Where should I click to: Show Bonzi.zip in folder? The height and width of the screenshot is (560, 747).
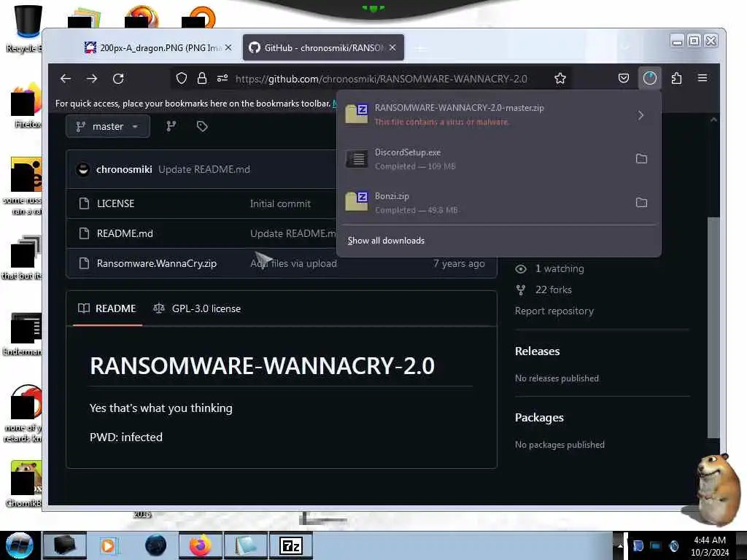pos(641,203)
